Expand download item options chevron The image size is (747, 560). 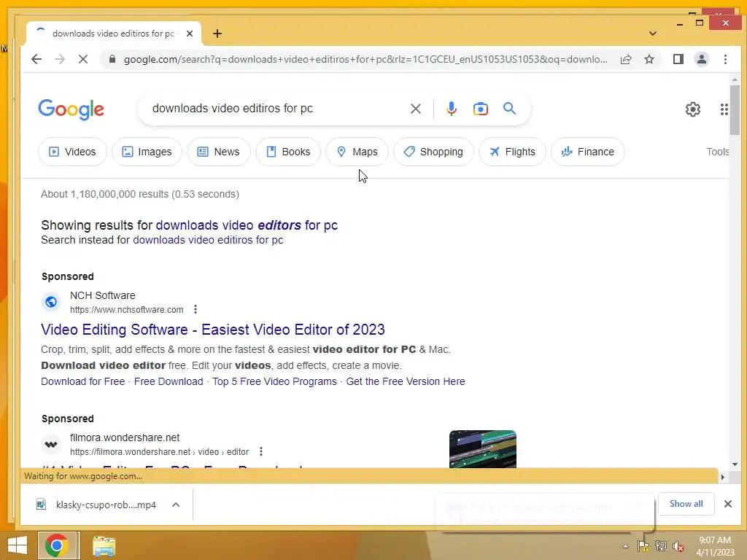click(x=176, y=505)
